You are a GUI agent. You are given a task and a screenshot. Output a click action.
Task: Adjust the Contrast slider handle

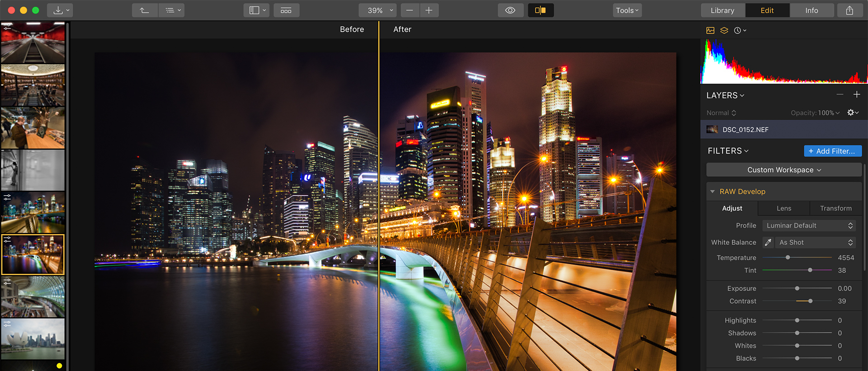tap(810, 301)
